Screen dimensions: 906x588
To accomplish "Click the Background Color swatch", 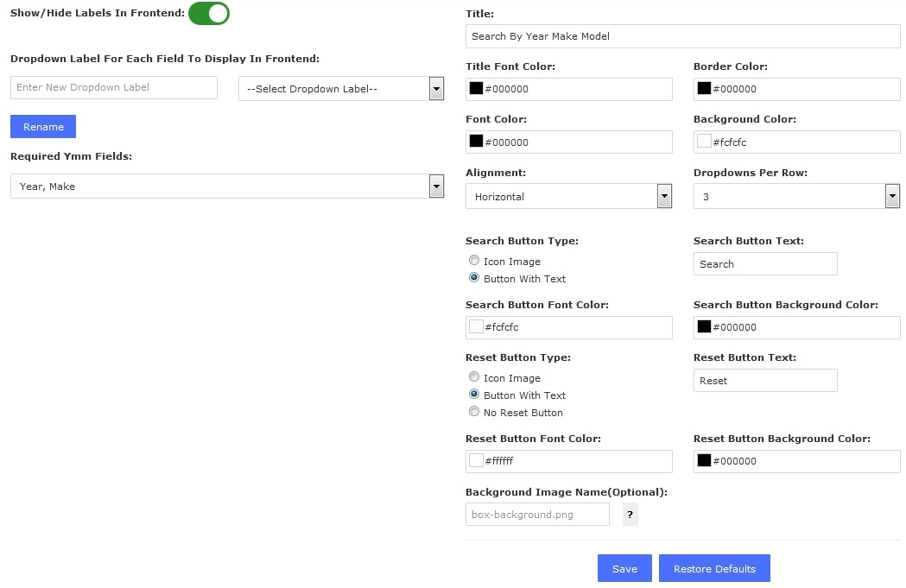I will click(704, 142).
